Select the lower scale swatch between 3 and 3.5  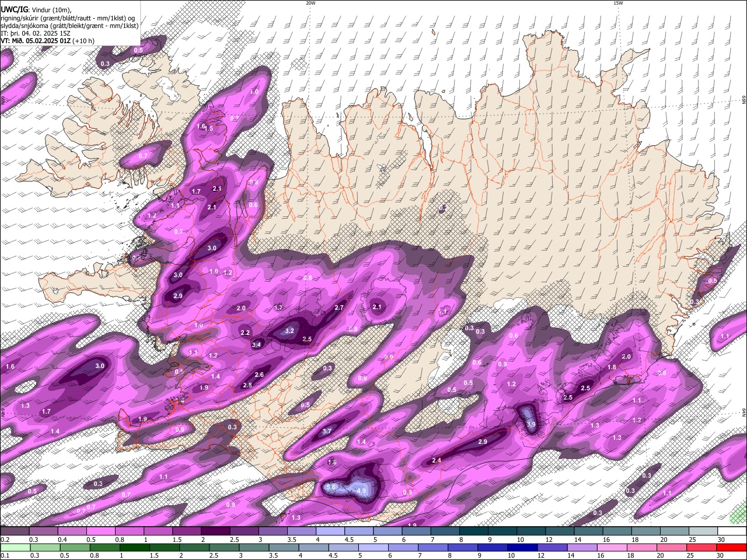tap(254, 547)
